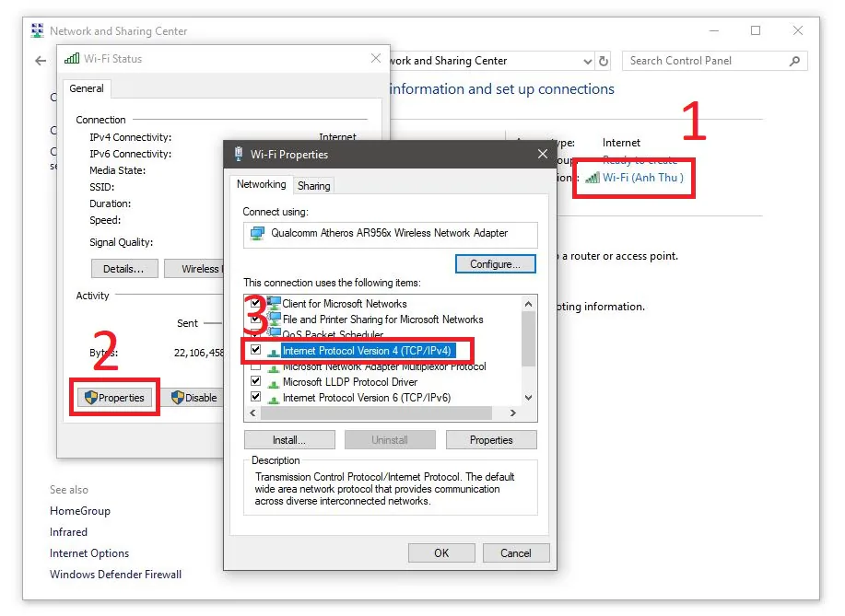The height and width of the screenshot is (616, 845).
Task: Select the Qualcomm Atheros adapter icon
Action: (x=258, y=233)
